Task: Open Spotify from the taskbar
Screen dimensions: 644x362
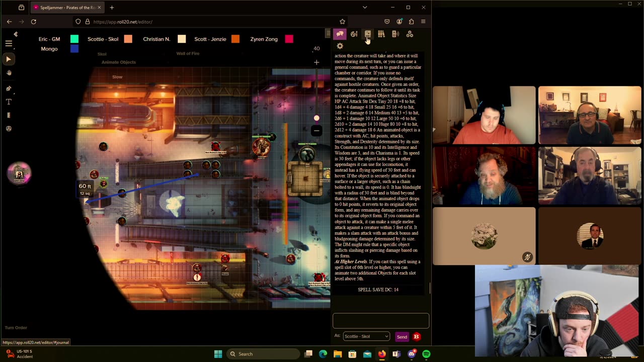Action: click(x=426, y=354)
